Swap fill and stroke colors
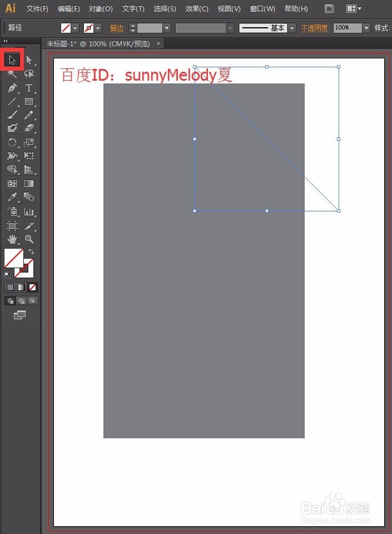Image resolution: width=392 pixels, height=534 pixels. [x=31, y=251]
